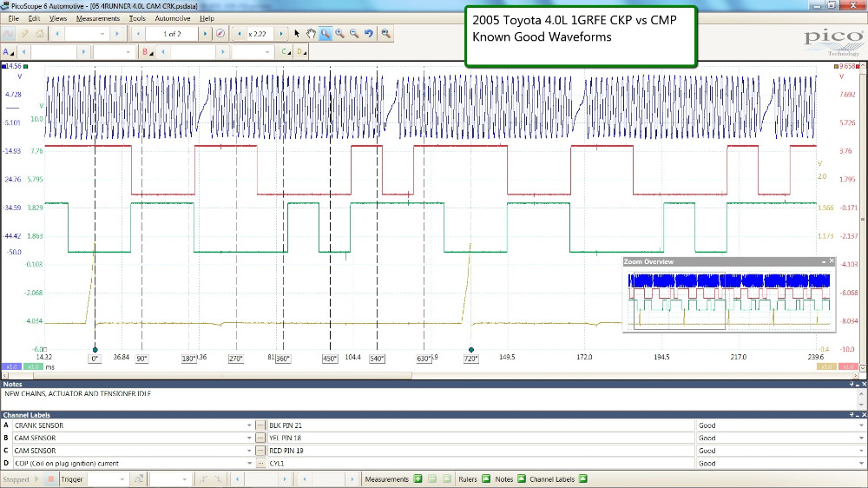Click the 720° rotation ruler marker

(x=471, y=358)
